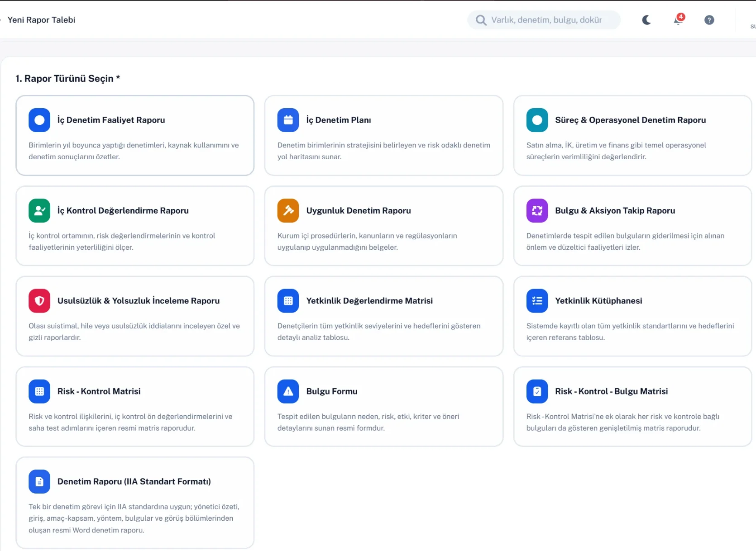
Task: Click the Bulgu Formu warning triangle icon
Action: [288, 391]
